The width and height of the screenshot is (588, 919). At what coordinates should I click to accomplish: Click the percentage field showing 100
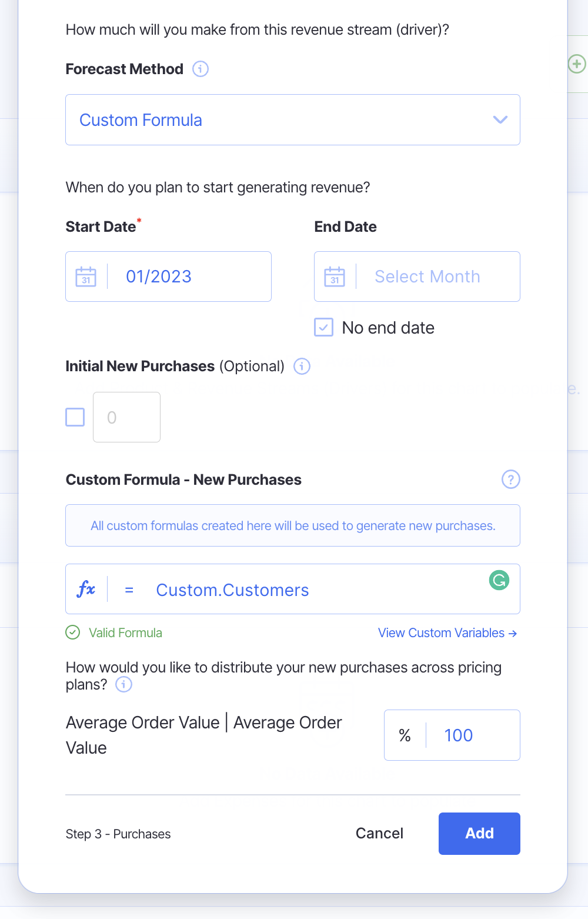[470, 735]
